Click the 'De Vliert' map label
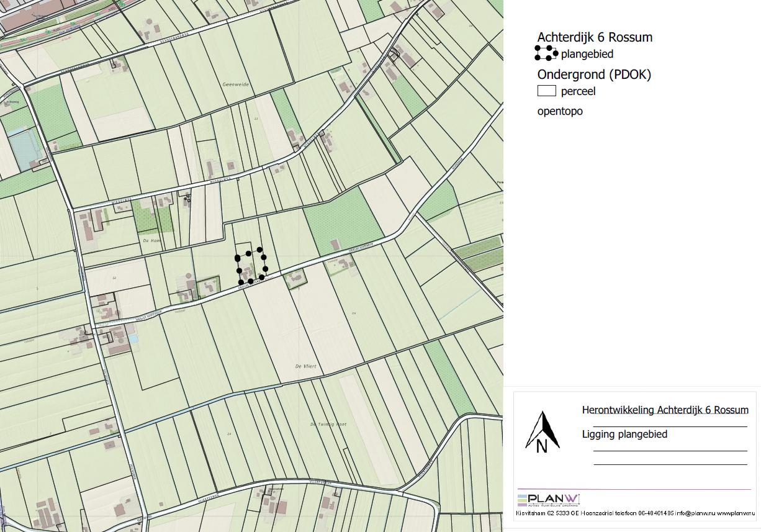761x532 pixels. coord(306,366)
